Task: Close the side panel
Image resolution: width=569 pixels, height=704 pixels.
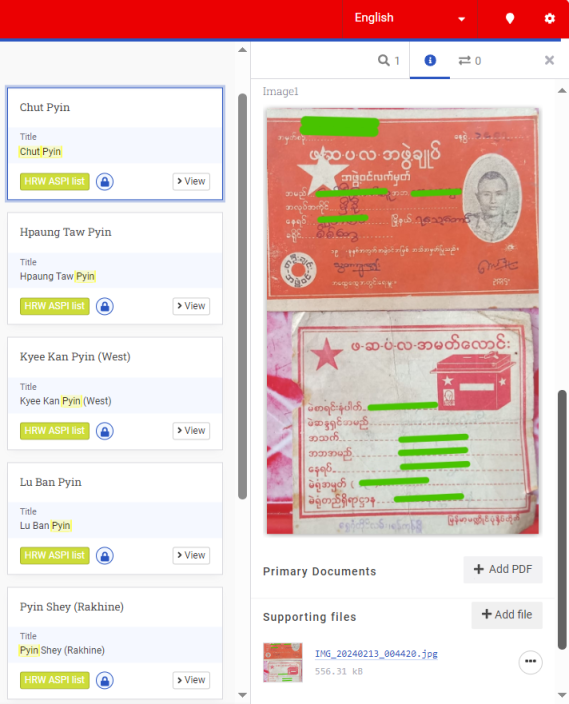Action: pyautogui.click(x=549, y=60)
